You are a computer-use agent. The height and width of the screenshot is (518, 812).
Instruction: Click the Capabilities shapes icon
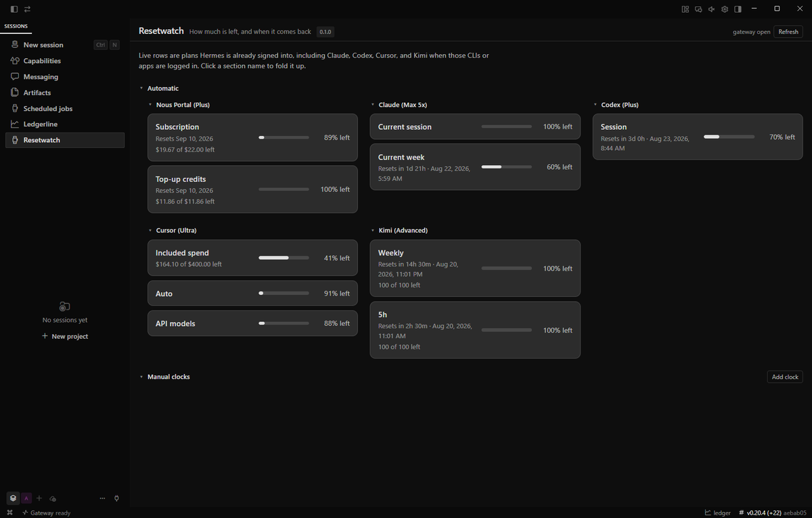tap(15, 61)
